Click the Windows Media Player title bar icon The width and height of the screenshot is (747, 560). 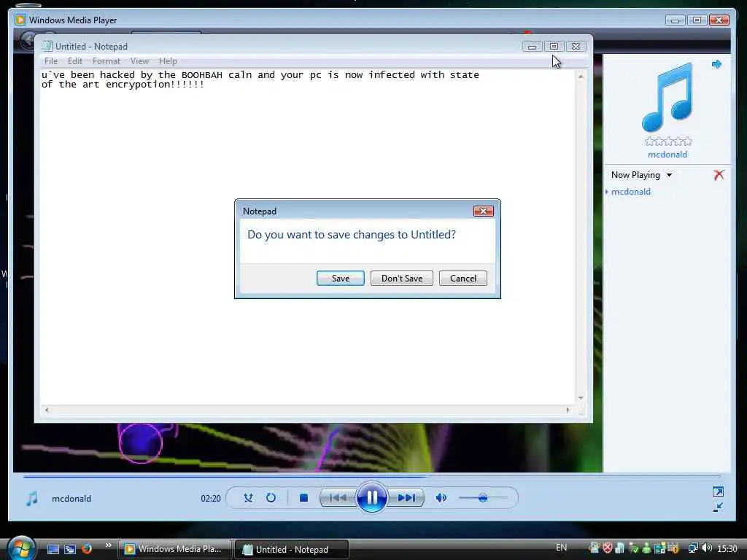20,20
